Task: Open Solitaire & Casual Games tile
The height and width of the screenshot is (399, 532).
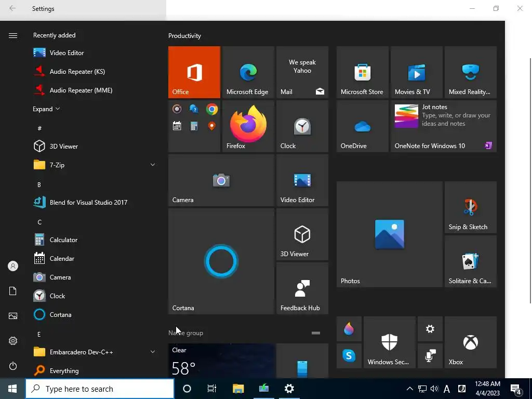Action: tap(471, 262)
